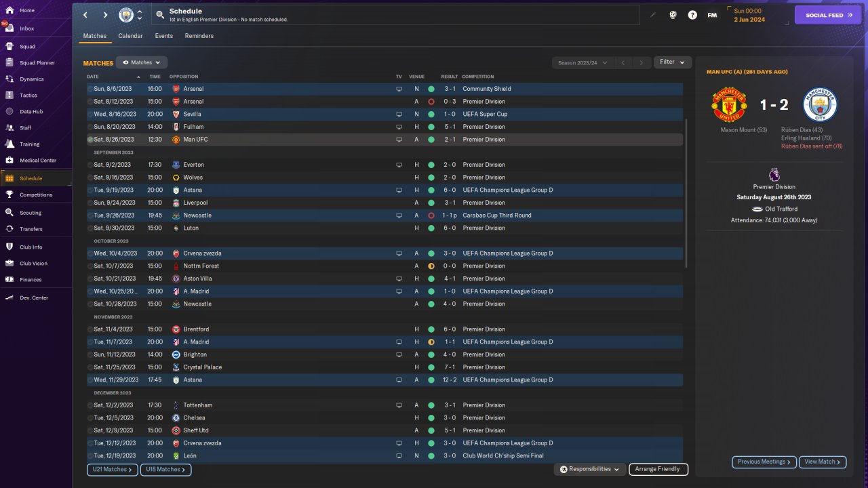Open the U21 Matches list
868x488 pixels.
pos(113,470)
